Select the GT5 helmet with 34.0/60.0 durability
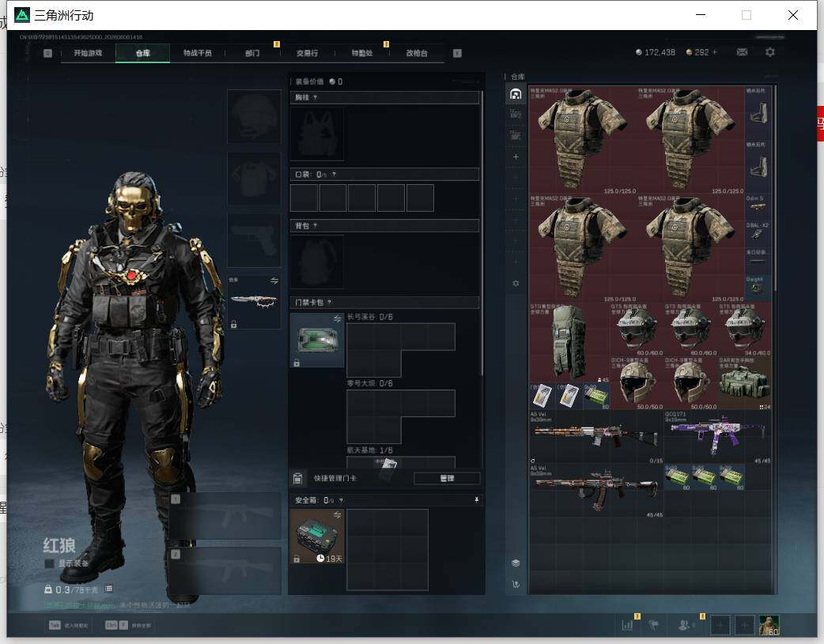Viewport: 824px width, 644px height. [x=745, y=329]
